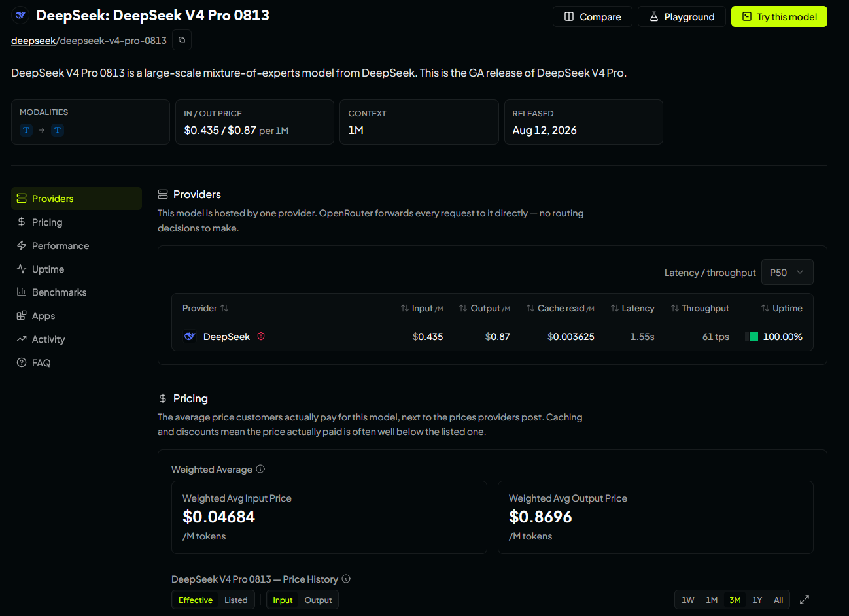The image size is (849, 616).
Task: Click the weighted input price $0.04684
Action: [218, 517]
